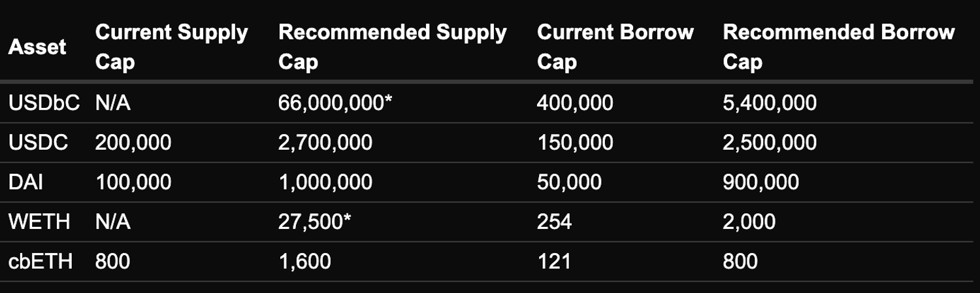
Task: Click cbETH's current borrow cap 121
Action: (x=553, y=262)
